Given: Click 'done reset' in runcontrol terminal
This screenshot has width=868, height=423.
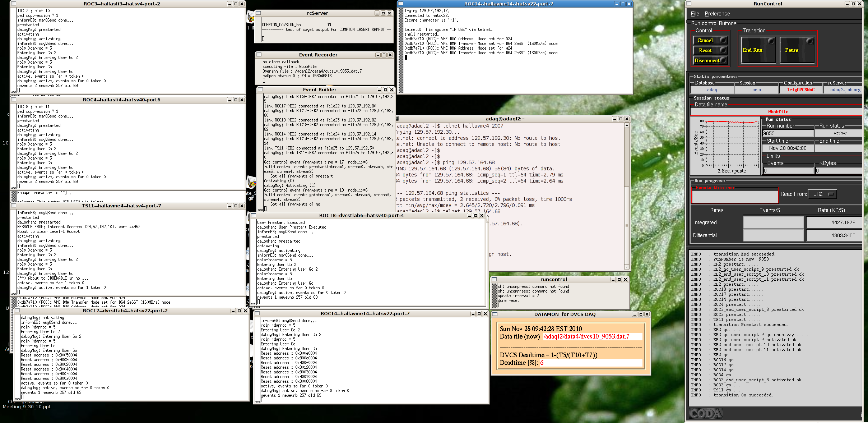Looking at the screenshot, I should coord(509,300).
